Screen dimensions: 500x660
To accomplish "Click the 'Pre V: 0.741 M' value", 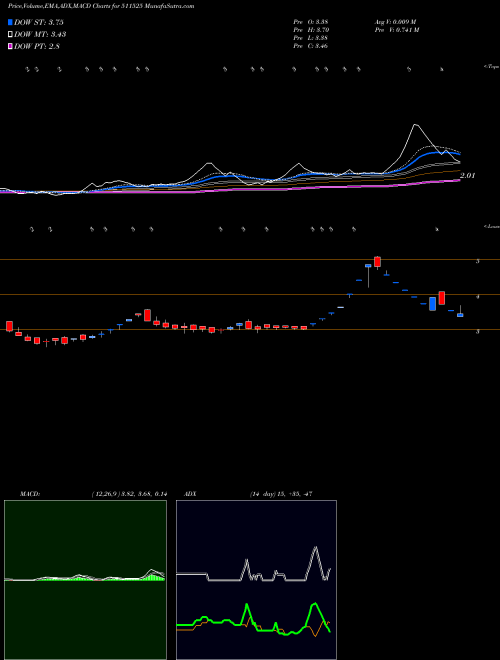I will [x=396, y=30].
